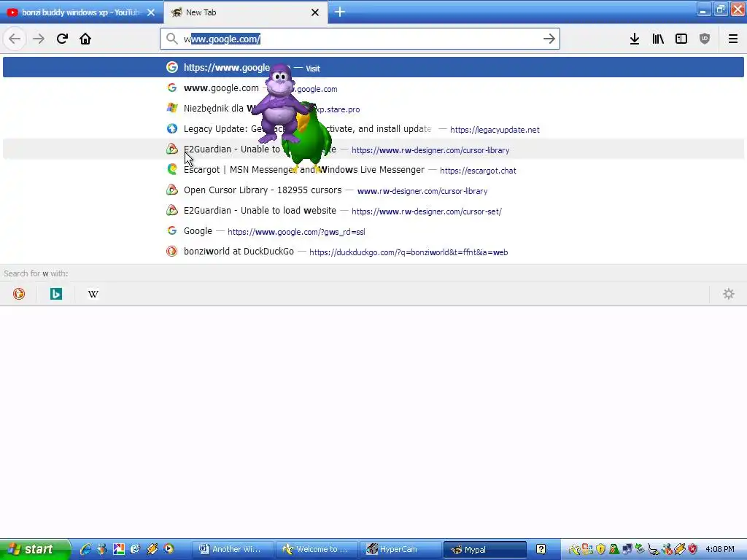
Task: Click the magnifier icon in address bar
Action: tap(172, 39)
